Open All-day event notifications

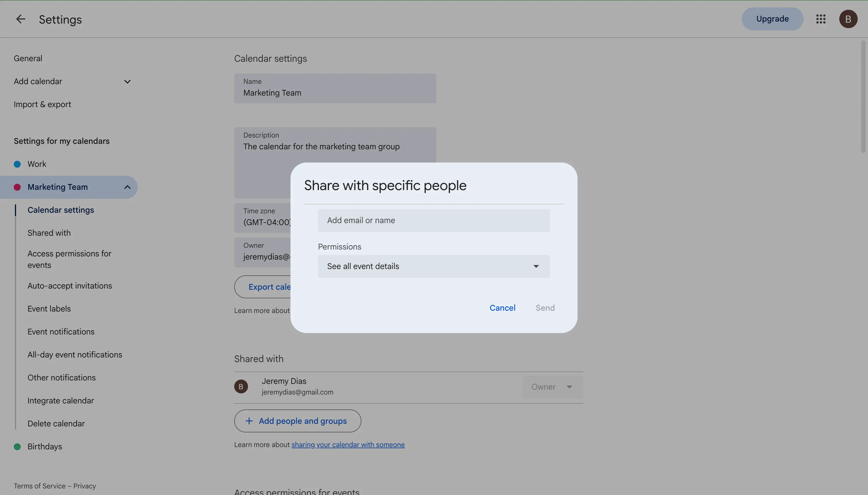(75, 355)
